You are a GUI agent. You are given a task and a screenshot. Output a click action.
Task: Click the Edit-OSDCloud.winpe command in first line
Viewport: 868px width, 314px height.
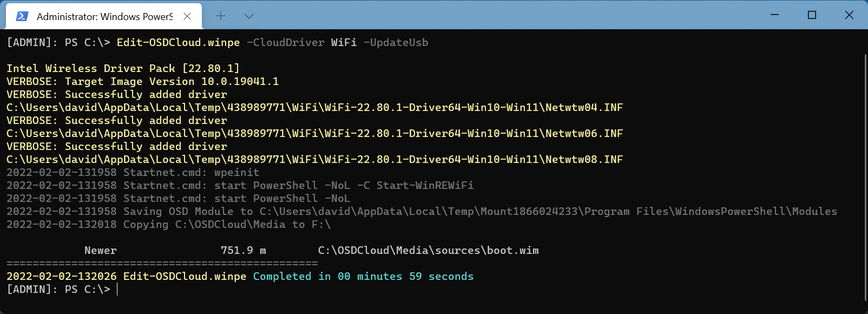point(178,42)
